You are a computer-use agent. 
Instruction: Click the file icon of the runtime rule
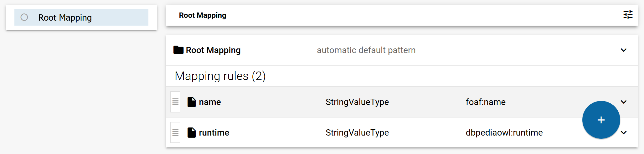191,132
